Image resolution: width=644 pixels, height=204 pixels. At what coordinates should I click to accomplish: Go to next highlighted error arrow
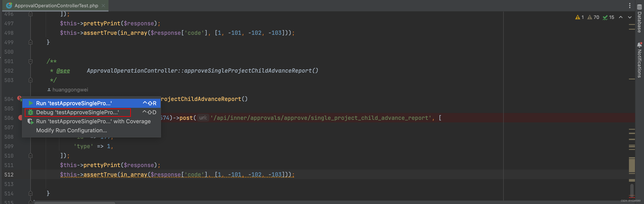(x=630, y=17)
